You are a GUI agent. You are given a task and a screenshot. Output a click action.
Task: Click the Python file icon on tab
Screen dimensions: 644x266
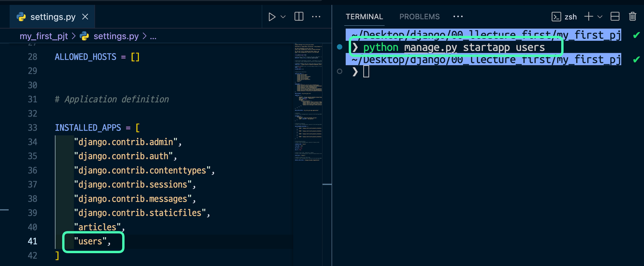coord(22,17)
